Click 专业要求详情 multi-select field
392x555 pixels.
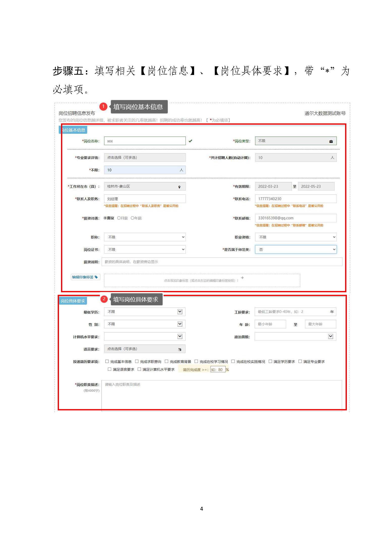coord(145,157)
